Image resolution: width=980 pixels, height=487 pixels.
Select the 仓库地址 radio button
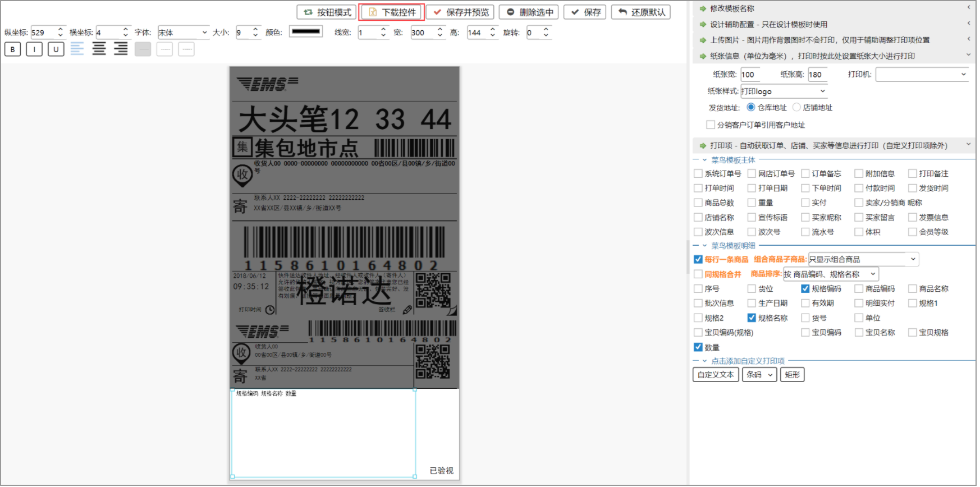click(751, 107)
